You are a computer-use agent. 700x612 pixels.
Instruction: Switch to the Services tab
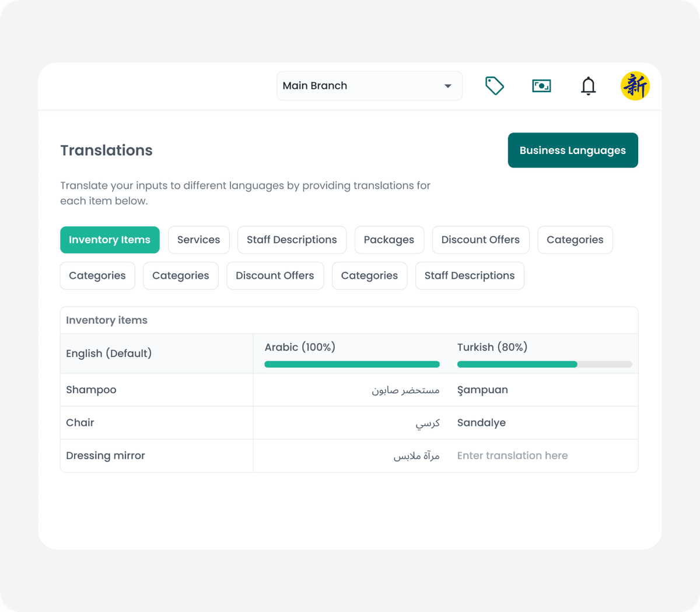pos(198,239)
